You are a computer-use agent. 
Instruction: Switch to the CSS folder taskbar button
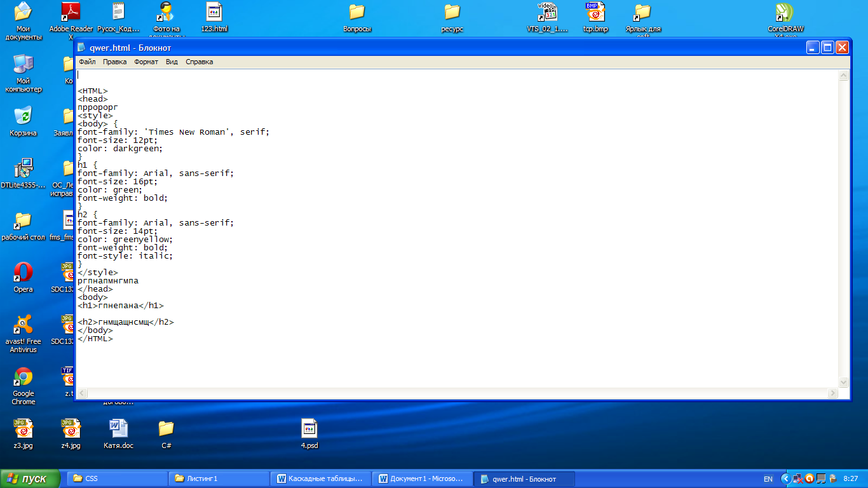(117, 478)
